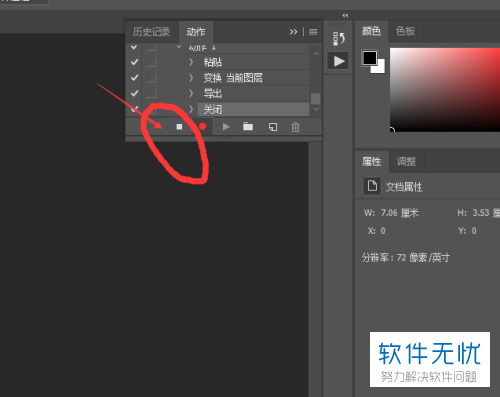Toggle the checkmark for 粘贴 step
500x397 pixels.
(134, 62)
